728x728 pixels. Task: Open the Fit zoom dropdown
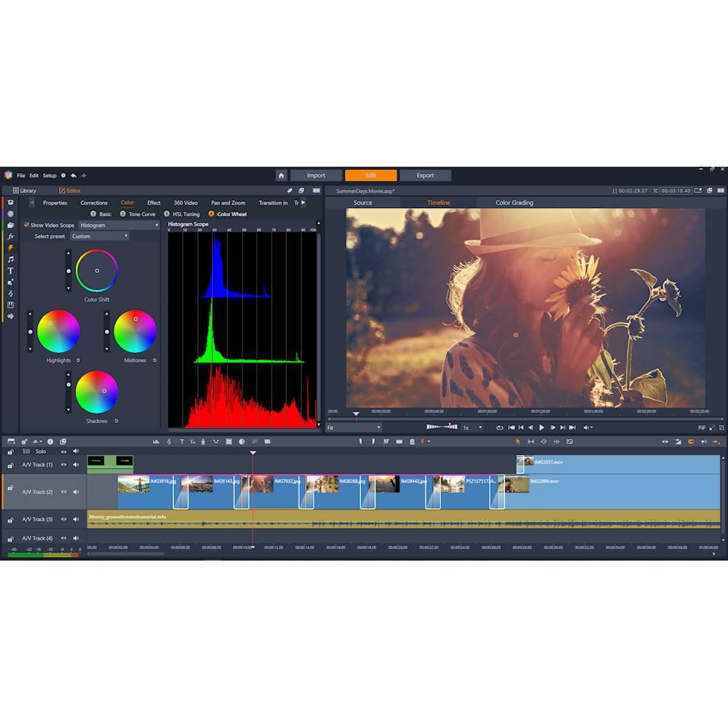coord(353,428)
